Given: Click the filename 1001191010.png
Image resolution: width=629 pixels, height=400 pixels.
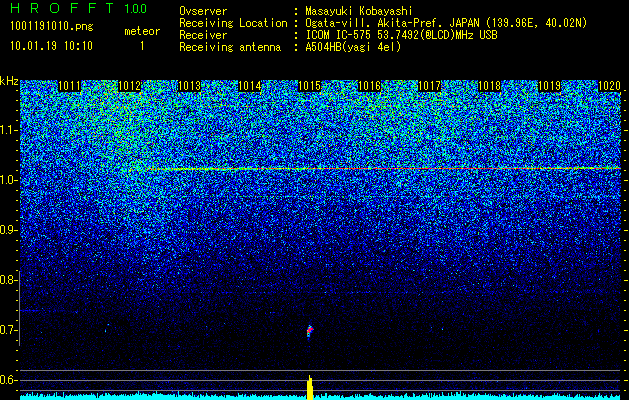Looking at the screenshot, I should tap(52, 27).
